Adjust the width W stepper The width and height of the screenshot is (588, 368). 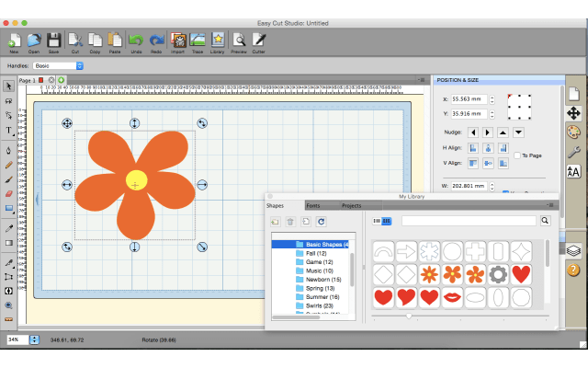tap(492, 186)
